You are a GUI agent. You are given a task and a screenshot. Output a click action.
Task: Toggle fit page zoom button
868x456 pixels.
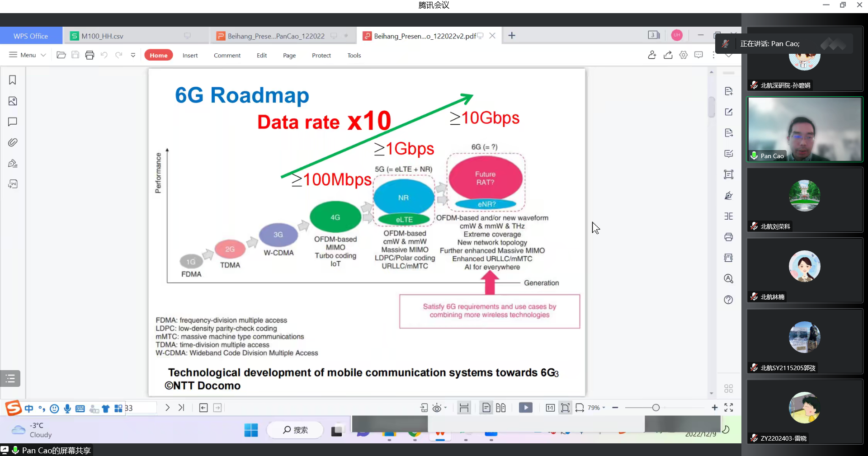(565, 408)
